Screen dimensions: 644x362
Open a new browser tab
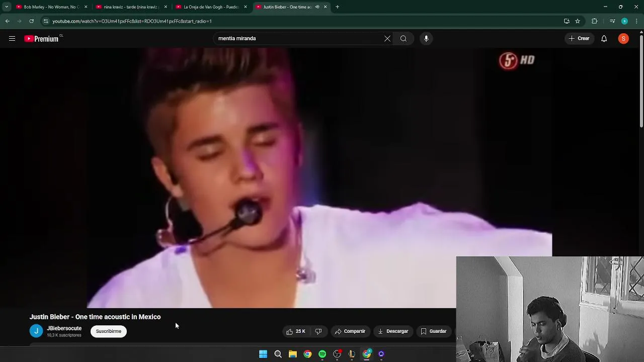(x=337, y=7)
